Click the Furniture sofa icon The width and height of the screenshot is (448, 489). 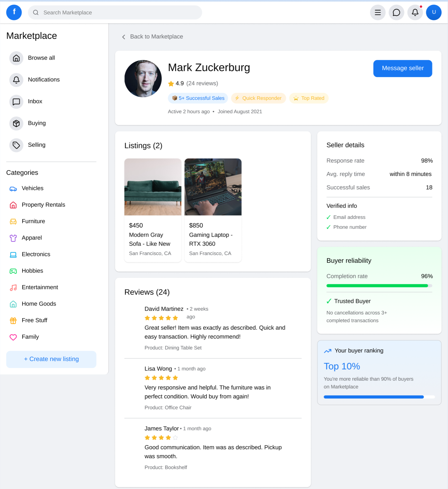click(x=13, y=222)
